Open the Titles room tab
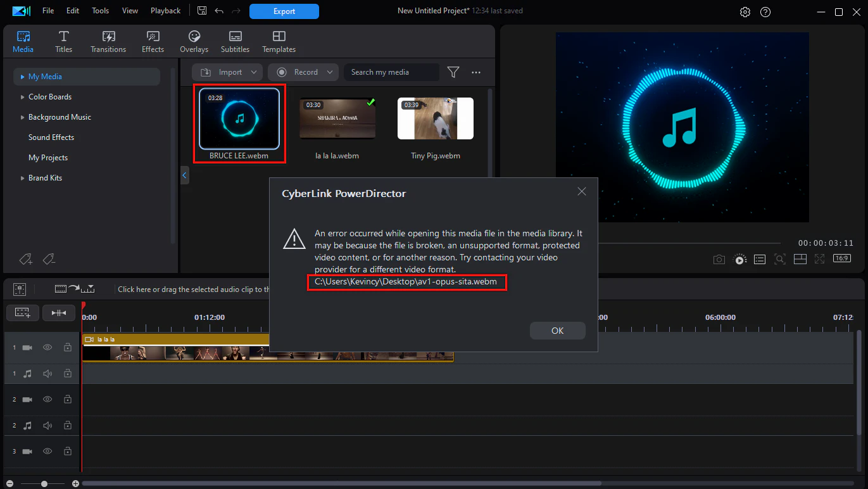Image resolution: width=868 pixels, height=489 pixels. click(x=63, y=42)
